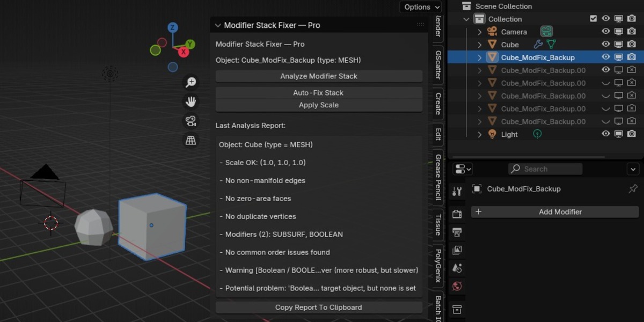This screenshot has width=644, height=322.
Task: Click the Scene Collection box icon
Action: [x=466, y=6]
